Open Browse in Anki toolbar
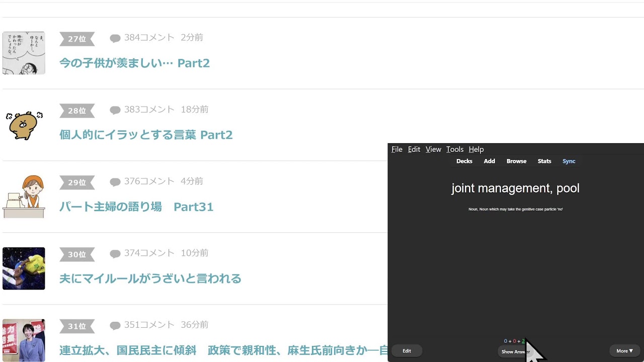The width and height of the screenshot is (644, 362). click(516, 161)
